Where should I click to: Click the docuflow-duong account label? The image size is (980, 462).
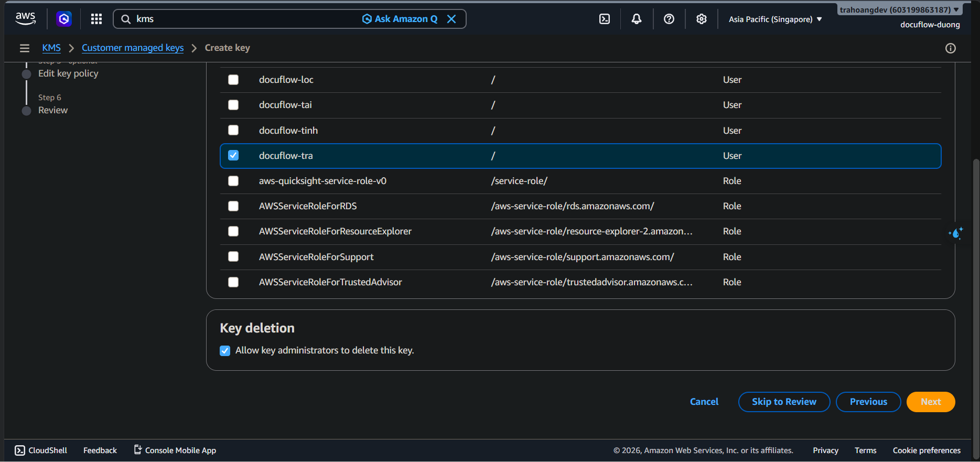[930, 25]
